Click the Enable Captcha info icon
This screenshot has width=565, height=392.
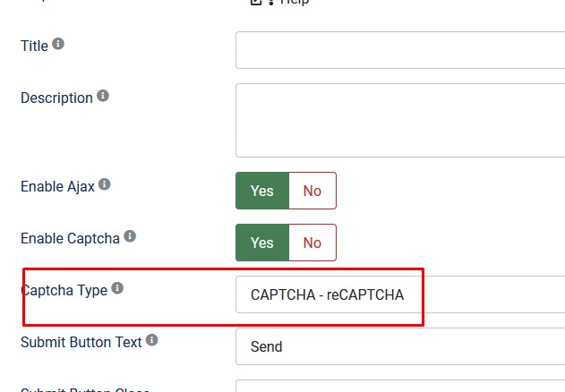pos(130,236)
